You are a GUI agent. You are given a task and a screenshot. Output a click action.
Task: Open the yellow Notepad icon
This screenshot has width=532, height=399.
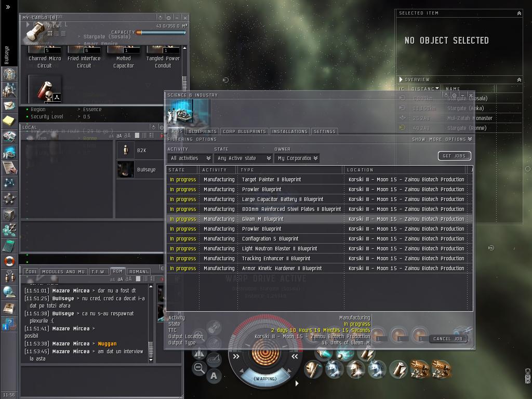9,121
